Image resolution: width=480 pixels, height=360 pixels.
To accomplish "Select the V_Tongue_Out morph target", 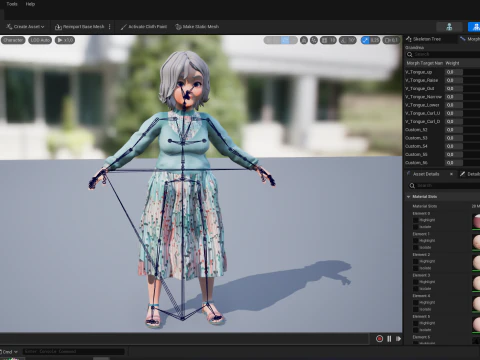I will coord(420,89).
